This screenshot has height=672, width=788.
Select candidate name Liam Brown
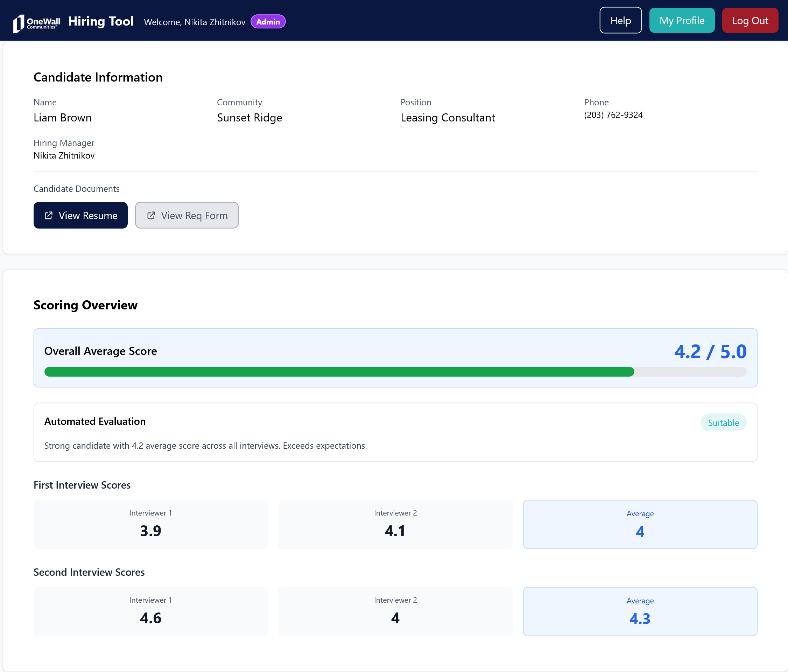pyautogui.click(x=62, y=118)
